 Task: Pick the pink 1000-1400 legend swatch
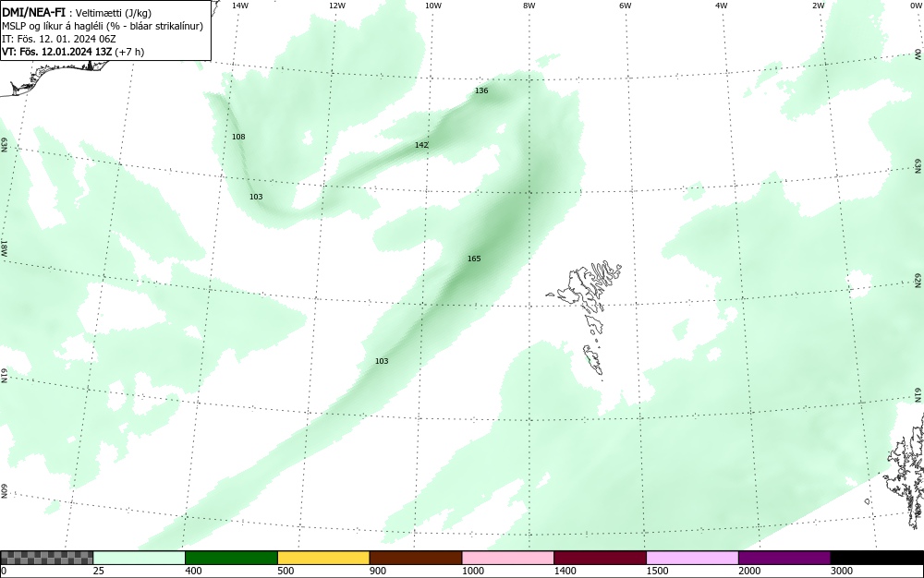pyautogui.click(x=508, y=558)
